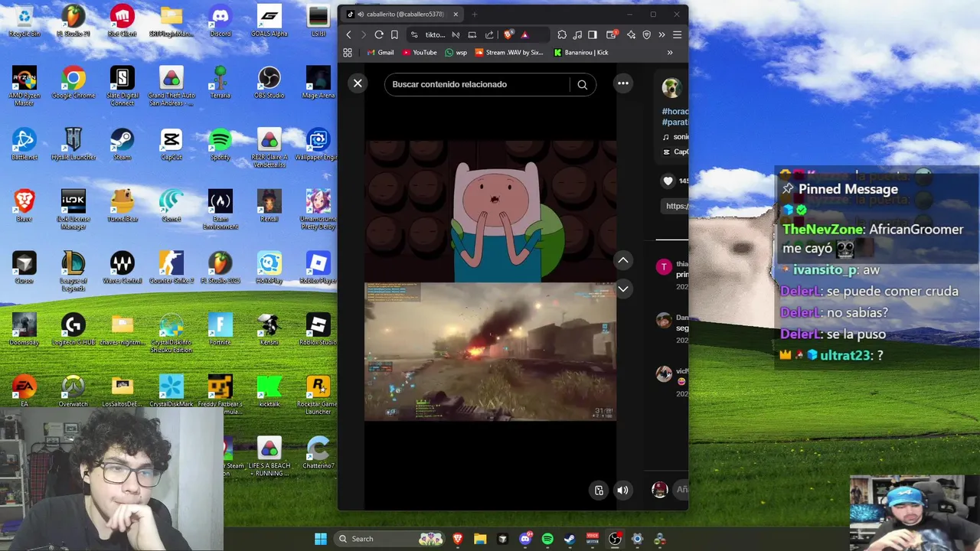
Task: Open the uploader's dog avatar profile
Action: tap(672, 88)
